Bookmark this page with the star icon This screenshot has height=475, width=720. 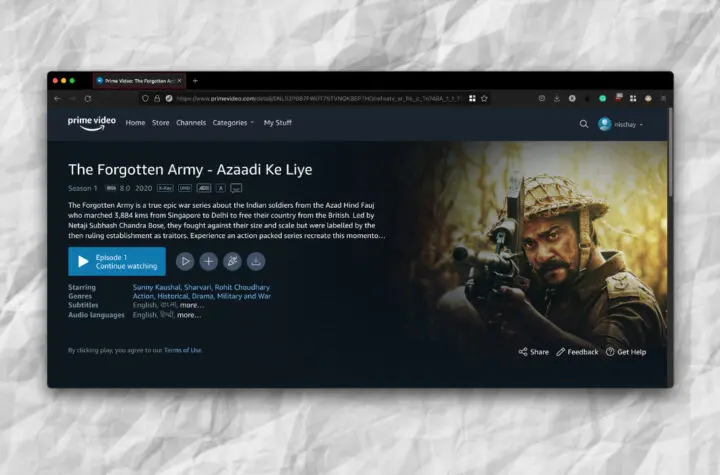coord(484,98)
